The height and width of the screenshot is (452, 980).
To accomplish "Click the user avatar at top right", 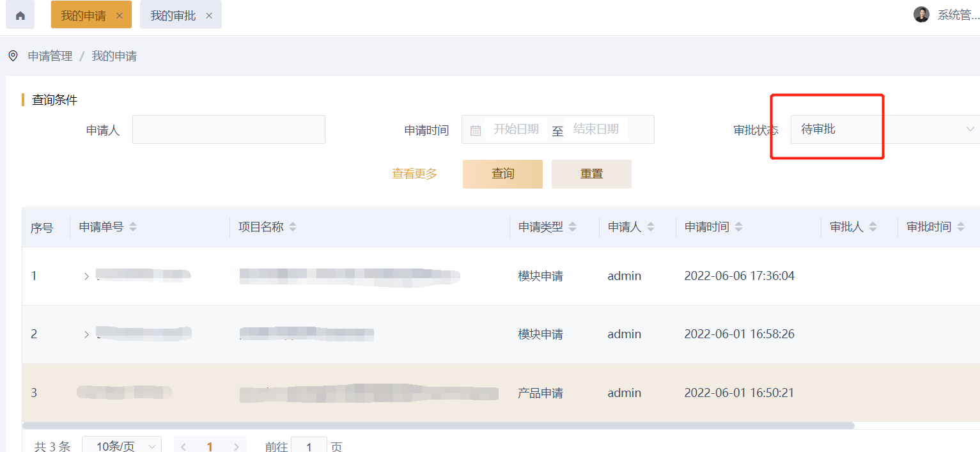I will (921, 15).
